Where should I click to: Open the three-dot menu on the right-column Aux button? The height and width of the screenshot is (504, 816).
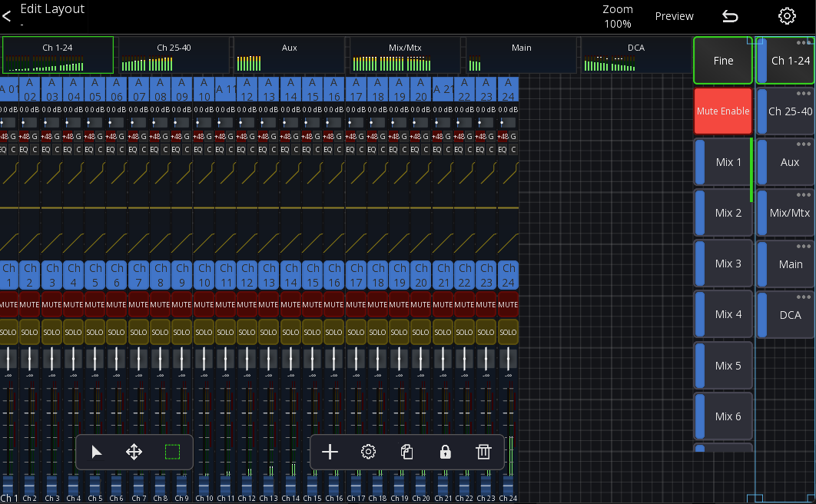pyautogui.click(x=804, y=144)
